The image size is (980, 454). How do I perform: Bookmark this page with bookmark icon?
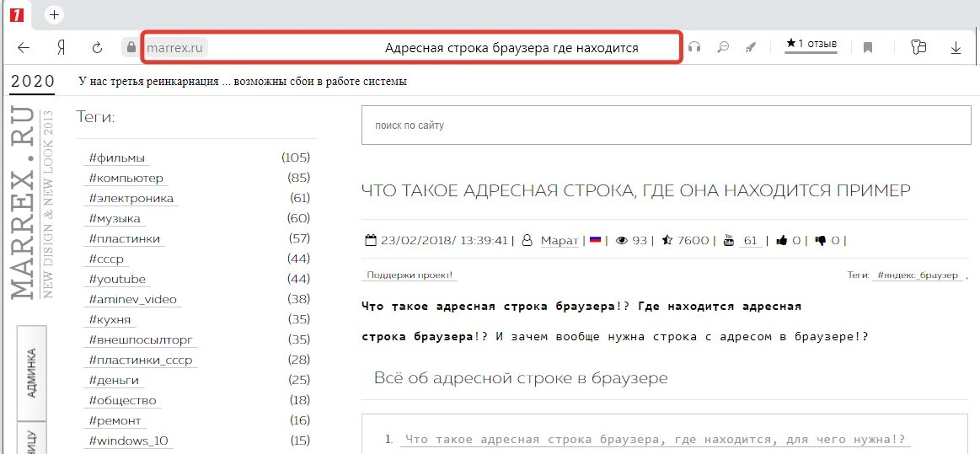tap(867, 47)
